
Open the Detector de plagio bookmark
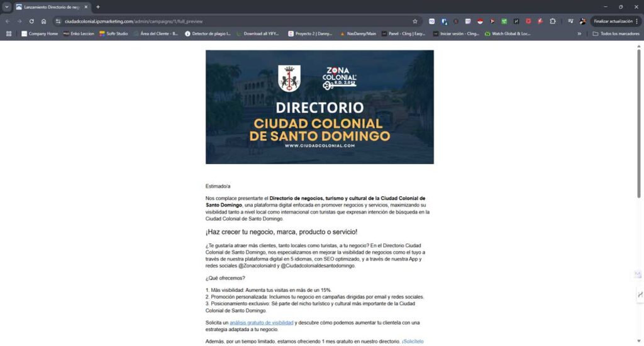click(x=208, y=34)
